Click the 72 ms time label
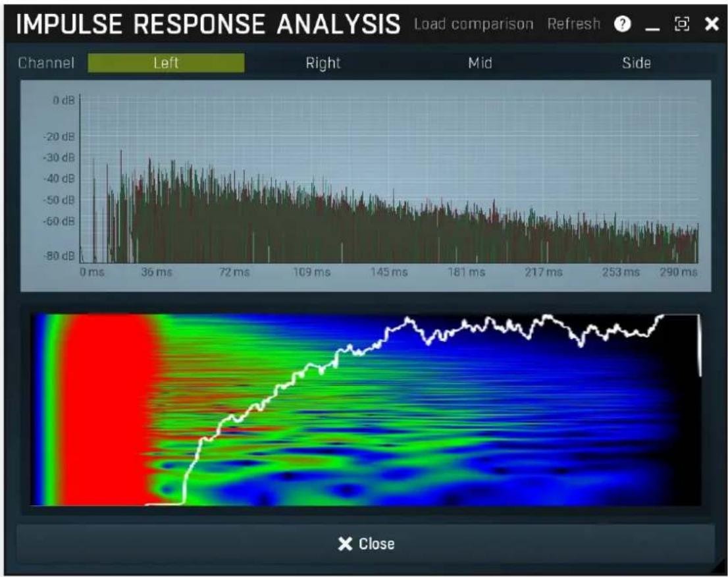The height and width of the screenshot is (577, 728). pyautogui.click(x=234, y=272)
